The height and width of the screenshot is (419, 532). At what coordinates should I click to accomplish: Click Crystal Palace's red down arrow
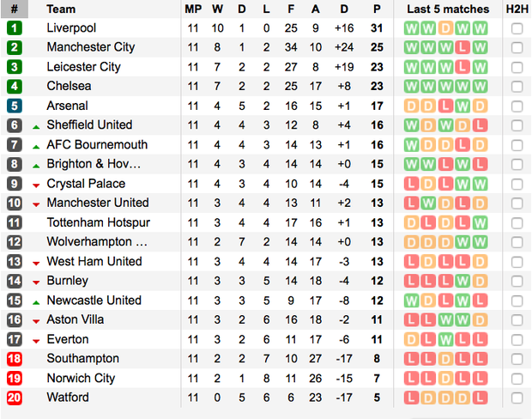36,185
